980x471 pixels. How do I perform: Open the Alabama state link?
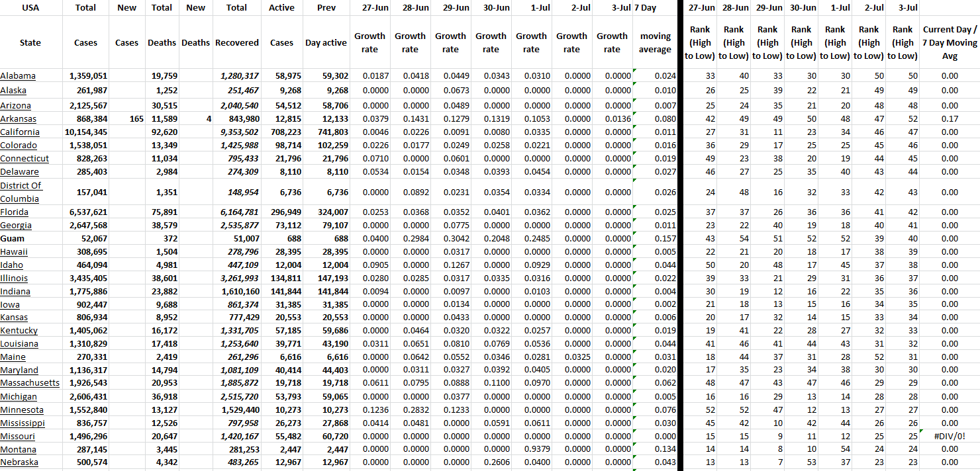click(18, 76)
